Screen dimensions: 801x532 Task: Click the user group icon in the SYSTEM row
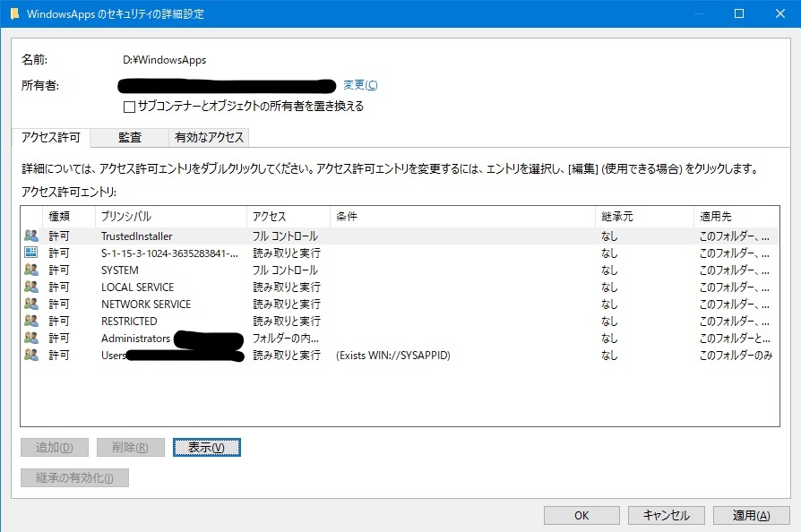click(x=31, y=270)
